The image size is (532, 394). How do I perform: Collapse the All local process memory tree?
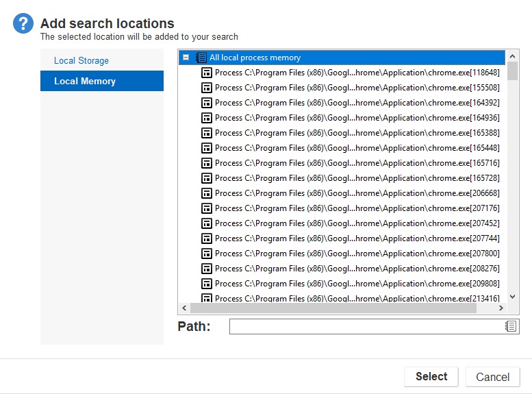(186, 58)
